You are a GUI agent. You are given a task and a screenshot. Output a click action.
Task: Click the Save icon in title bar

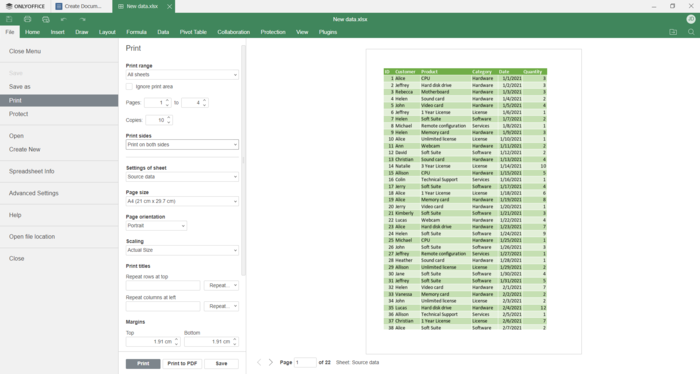coord(9,19)
